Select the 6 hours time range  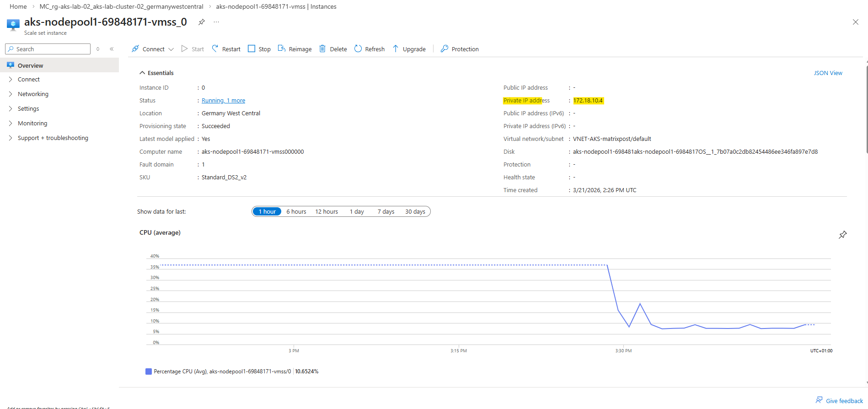coord(296,211)
